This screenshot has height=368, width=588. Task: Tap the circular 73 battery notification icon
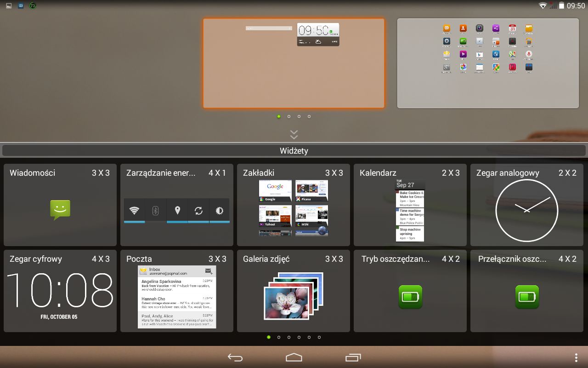(x=33, y=6)
